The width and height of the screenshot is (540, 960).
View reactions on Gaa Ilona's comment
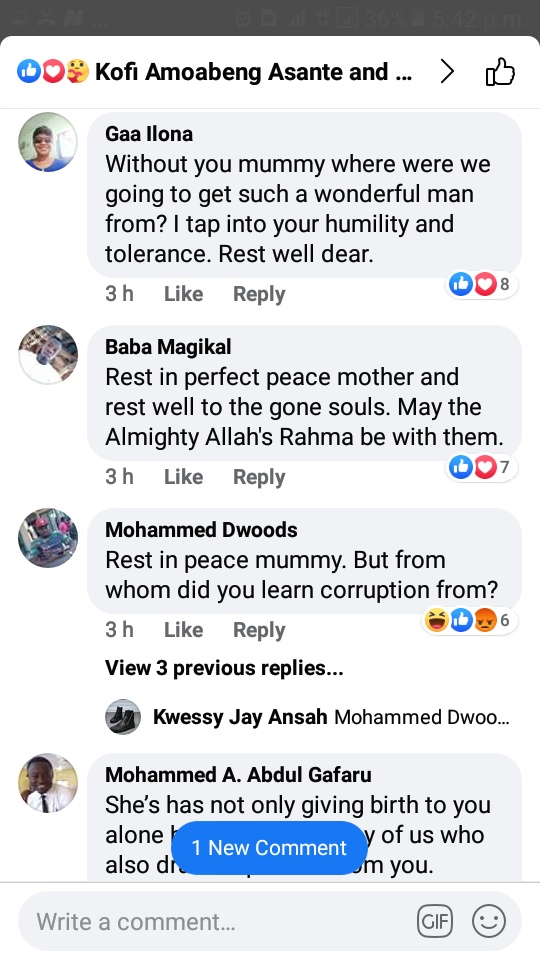click(x=481, y=284)
